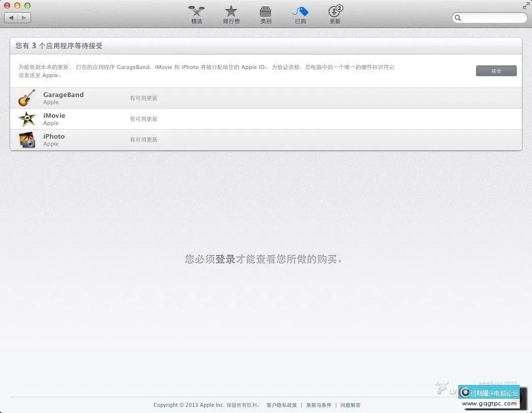Select the GarageBand app icon
532x413 pixels.
(26, 98)
